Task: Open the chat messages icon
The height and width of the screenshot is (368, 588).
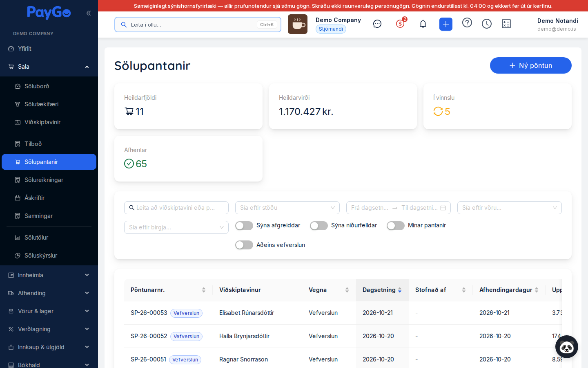Action: 377,24
